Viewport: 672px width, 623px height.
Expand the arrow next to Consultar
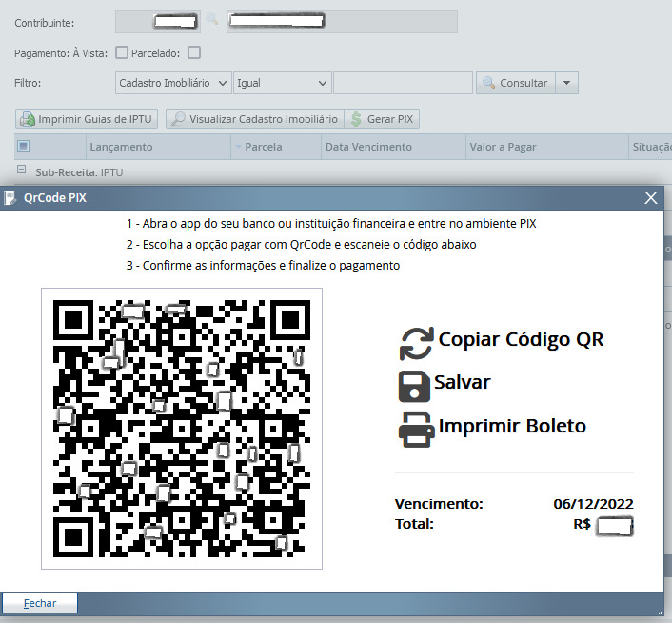tap(567, 83)
